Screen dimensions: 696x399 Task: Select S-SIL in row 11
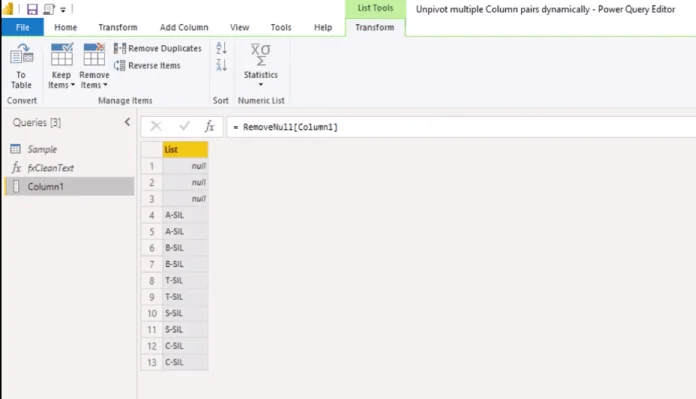[x=185, y=330]
